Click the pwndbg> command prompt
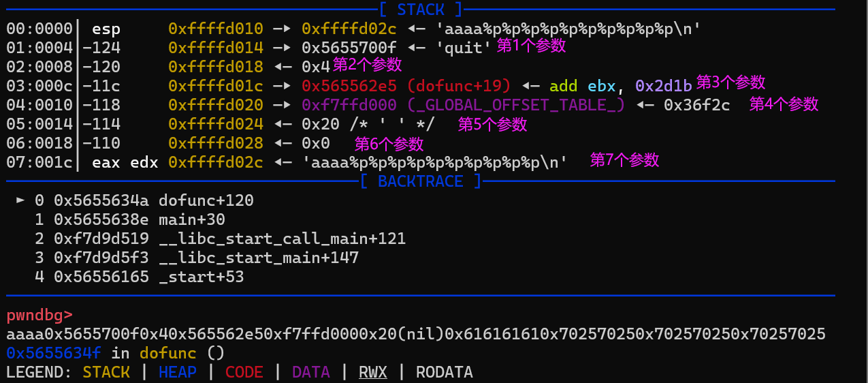Viewport: 868px width, 383px height. [x=39, y=315]
